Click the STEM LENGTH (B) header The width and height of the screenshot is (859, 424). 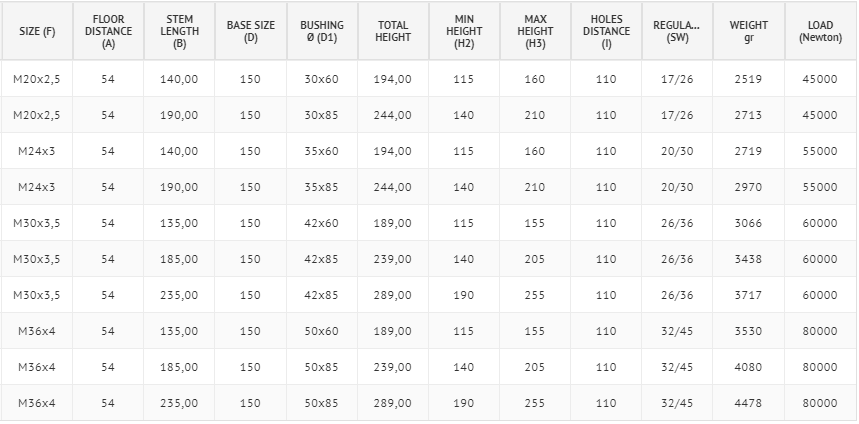click(180, 31)
